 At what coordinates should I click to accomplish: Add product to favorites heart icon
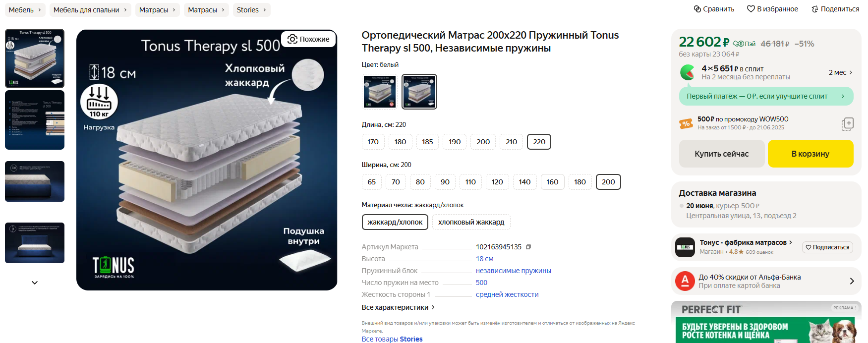coord(751,9)
